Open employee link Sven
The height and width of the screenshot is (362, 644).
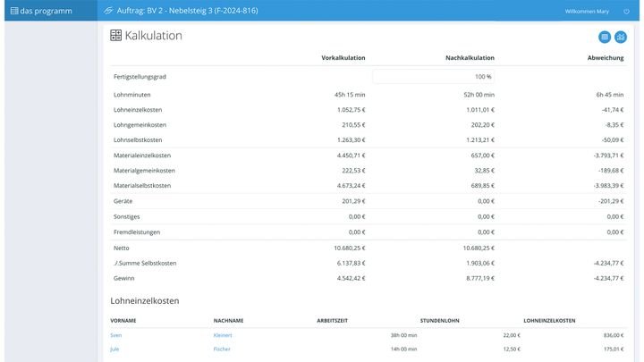[x=115, y=335]
